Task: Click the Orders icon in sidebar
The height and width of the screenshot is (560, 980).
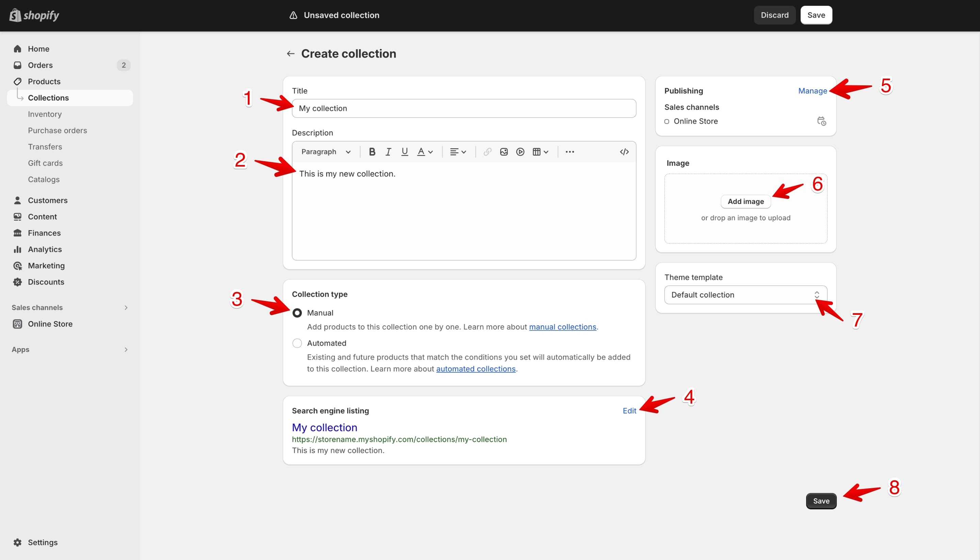Action: 17,65
